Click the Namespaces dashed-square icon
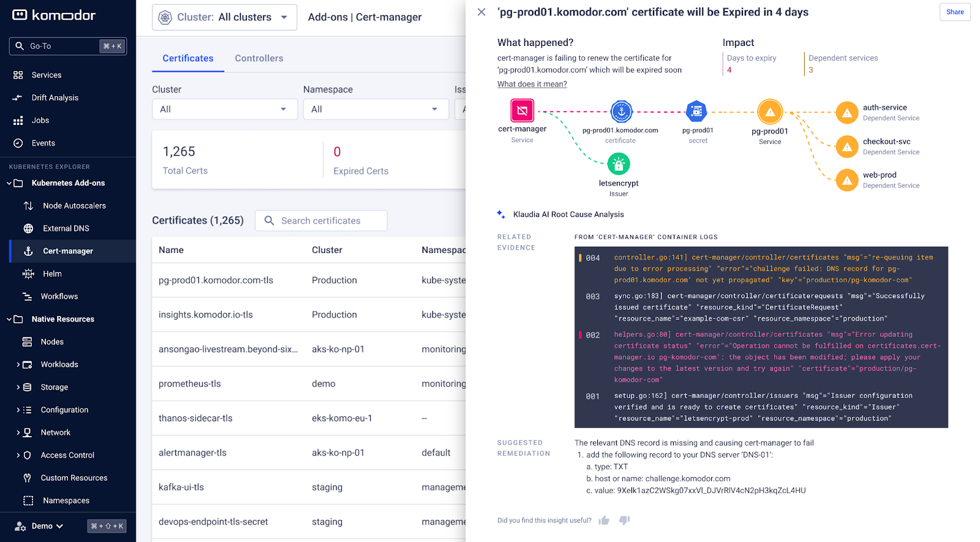The height and width of the screenshot is (542, 980). pos(28,500)
